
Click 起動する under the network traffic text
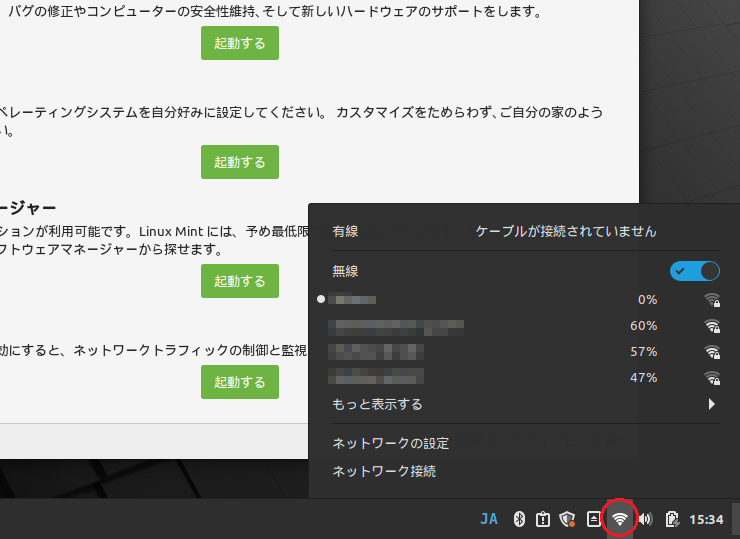[240, 382]
